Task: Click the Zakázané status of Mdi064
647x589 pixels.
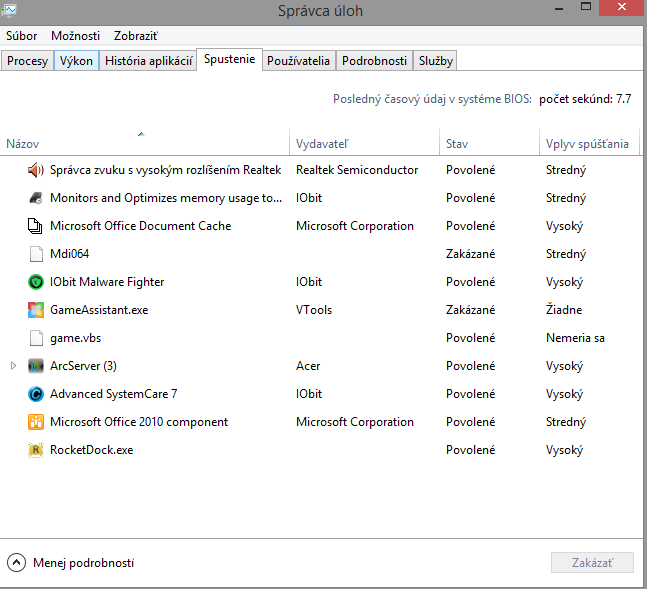Action: pos(470,254)
